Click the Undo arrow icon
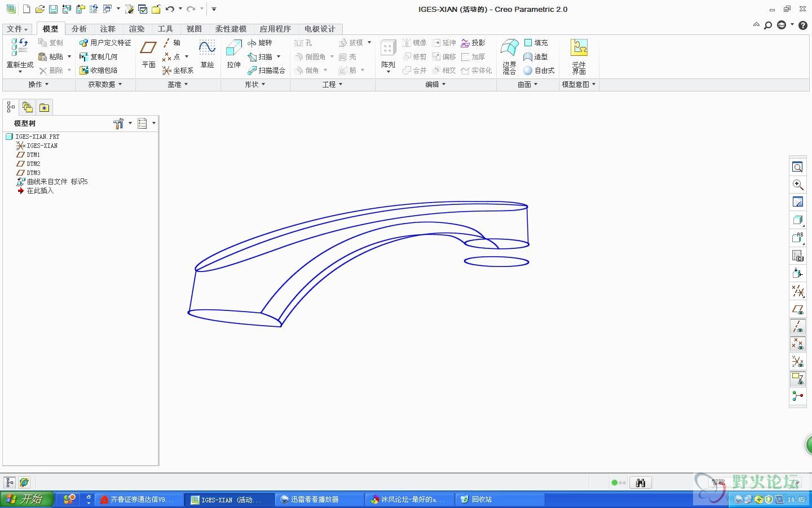Image resolution: width=812 pixels, height=508 pixels. click(x=170, y=9)
